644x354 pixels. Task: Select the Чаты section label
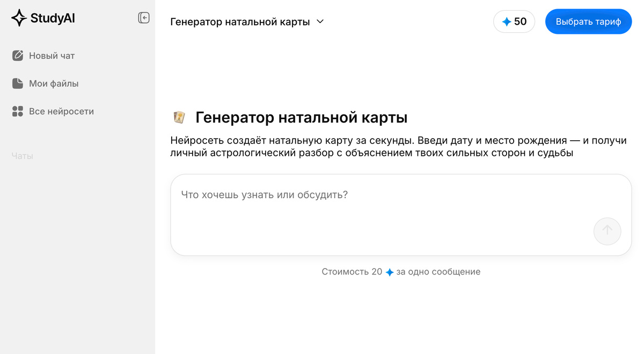21,155
